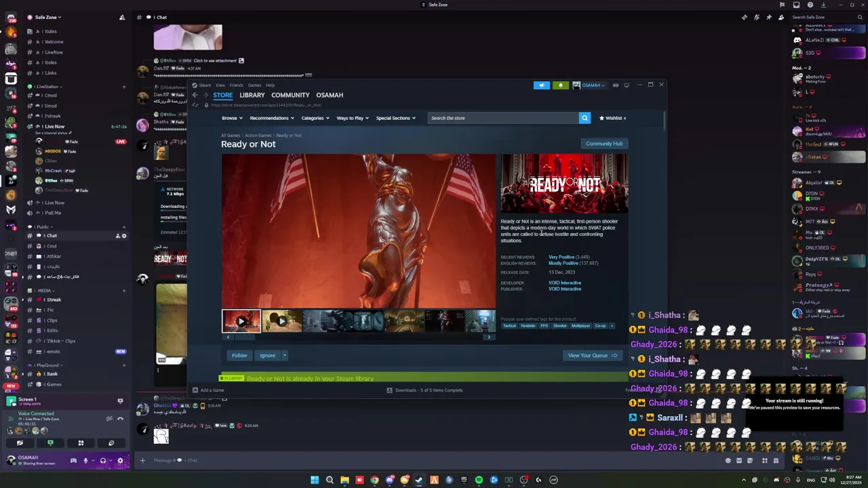Open Discord inbox icon
This screenshot has width=868, height=488.
[797, 5]
